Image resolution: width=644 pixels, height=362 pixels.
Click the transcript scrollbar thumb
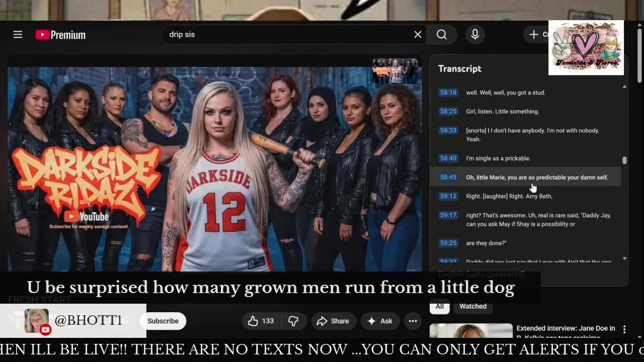tap(624, 160)
